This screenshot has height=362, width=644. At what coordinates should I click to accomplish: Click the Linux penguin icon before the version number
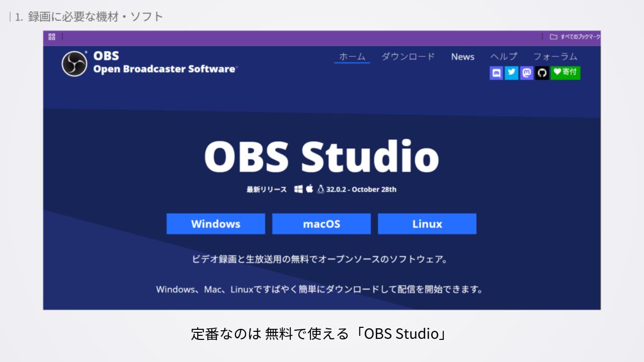(x=320, y=189)
